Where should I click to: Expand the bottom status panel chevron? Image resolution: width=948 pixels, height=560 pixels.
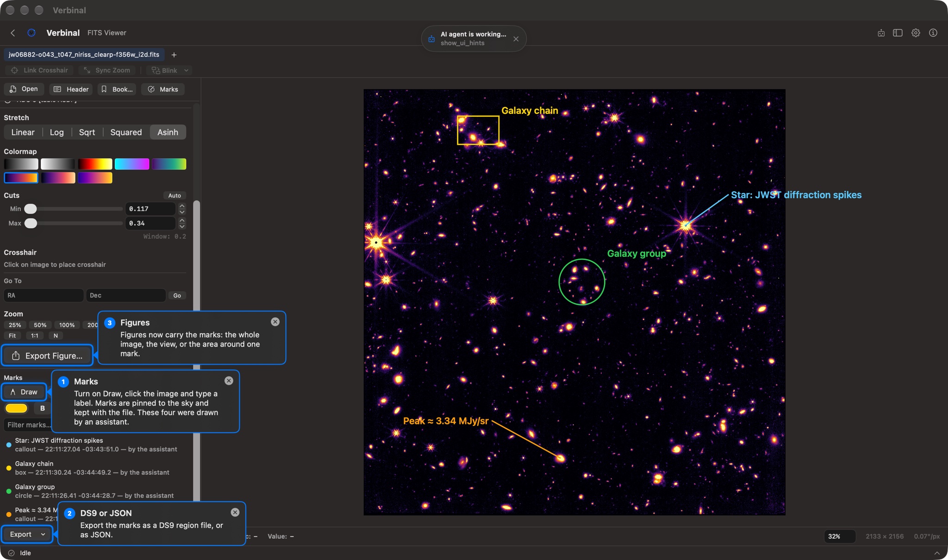tap(937, 553)
